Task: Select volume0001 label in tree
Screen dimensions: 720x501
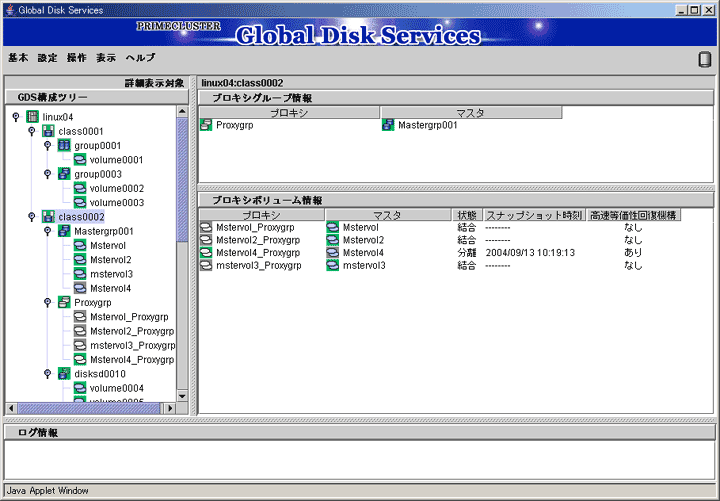Action: (x=116, y=160)
